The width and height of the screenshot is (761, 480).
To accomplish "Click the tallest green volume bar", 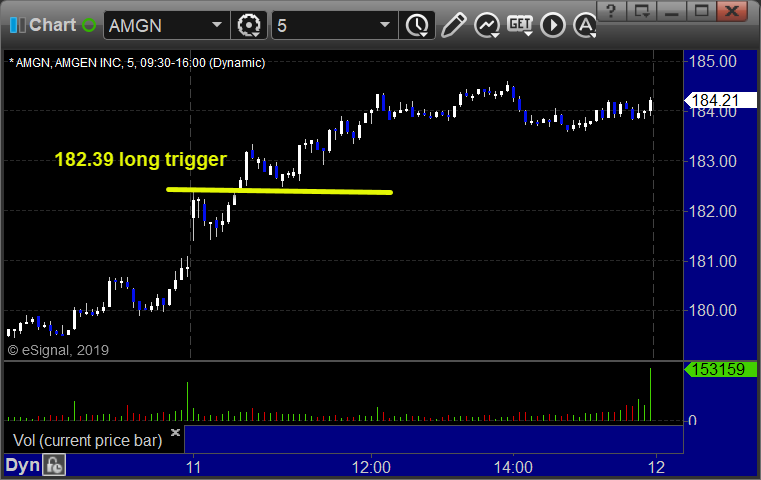I will coord(650,394).
